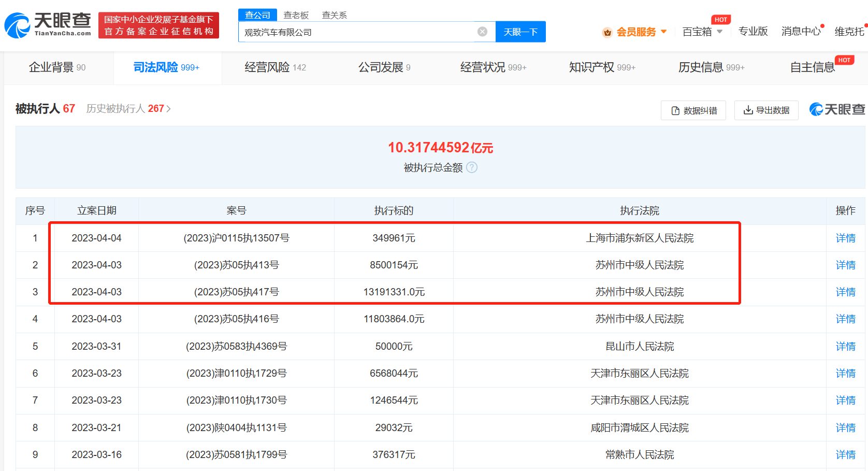Click the total amount 10.31744592亿元
Image resolution: width=868 pixels, height=471 pixels.
440,148
